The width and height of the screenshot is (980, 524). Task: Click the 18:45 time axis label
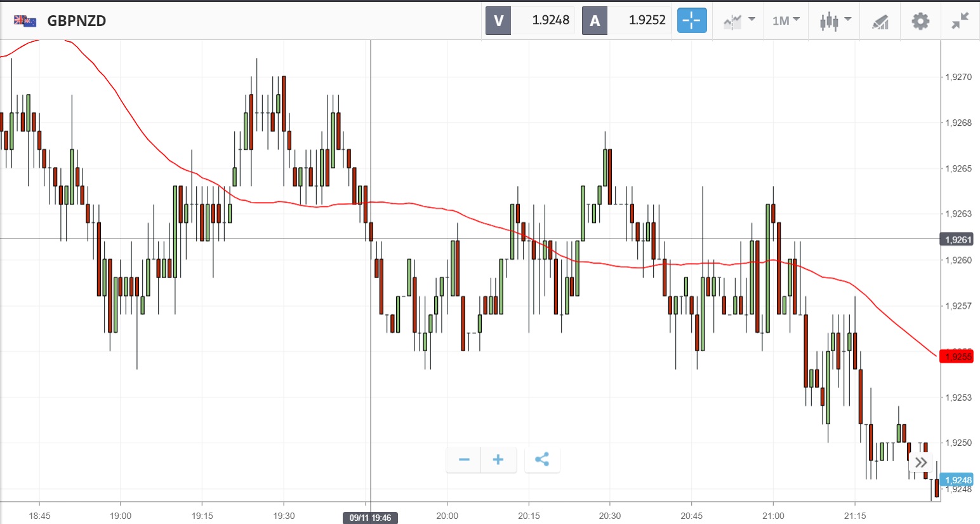[39, 516]
